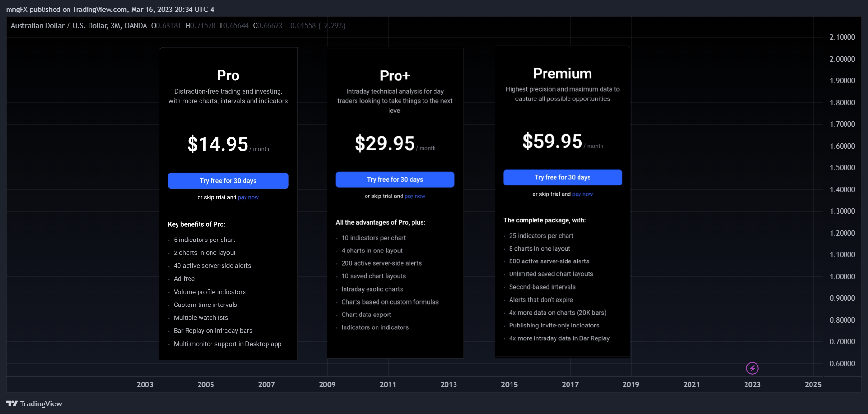Click '10 indicators per chart' feature
The width and height of the screenshot is (868, 414).
tap(374, 238)
